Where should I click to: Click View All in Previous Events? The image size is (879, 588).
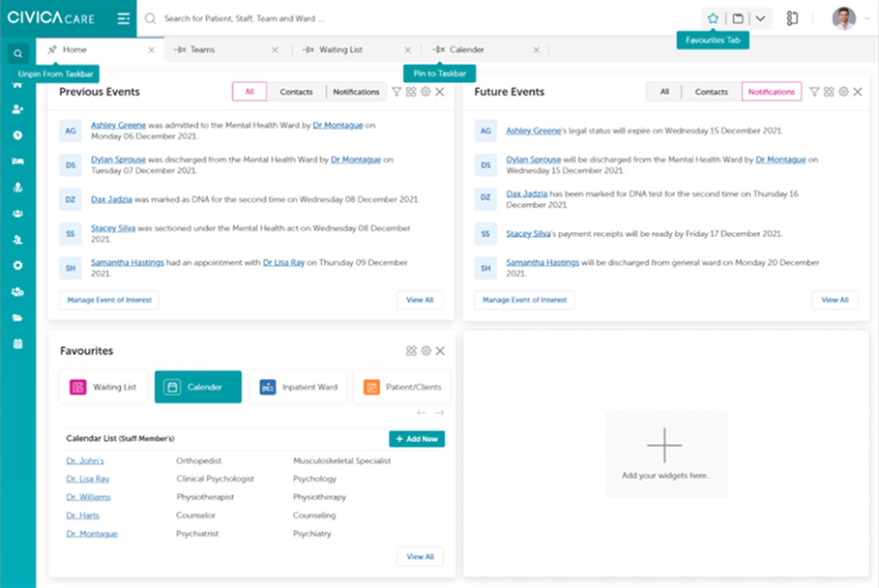tap(420, 300)
